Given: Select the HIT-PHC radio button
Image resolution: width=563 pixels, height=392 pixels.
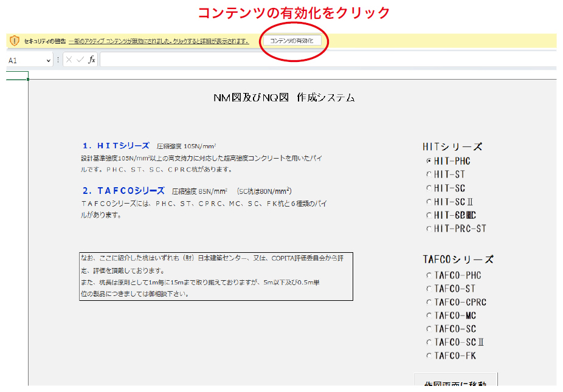Looking at the screenshot, I should (429, 161).
